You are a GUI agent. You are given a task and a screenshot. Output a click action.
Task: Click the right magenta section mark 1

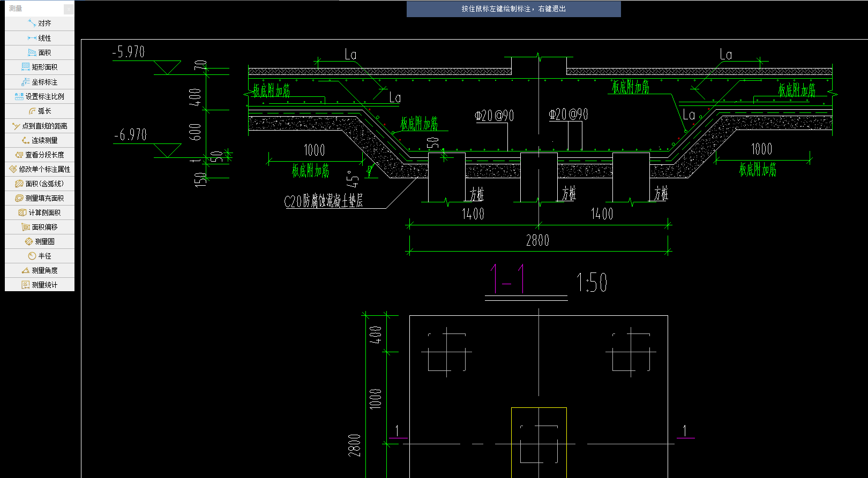click(685, 431)
